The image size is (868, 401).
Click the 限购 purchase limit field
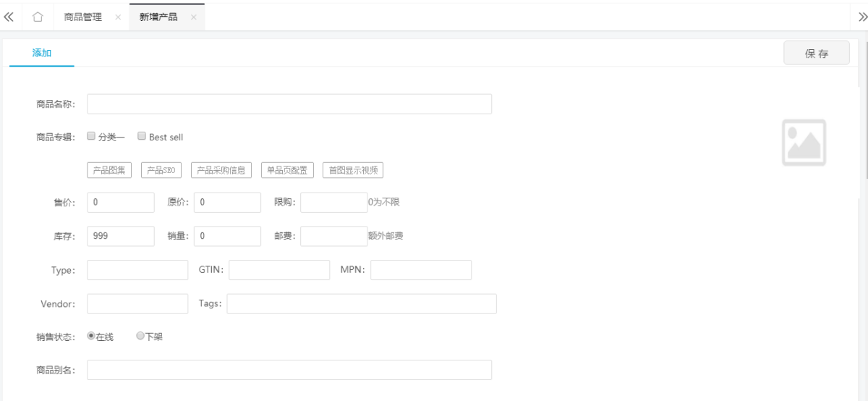pos(334,203)
